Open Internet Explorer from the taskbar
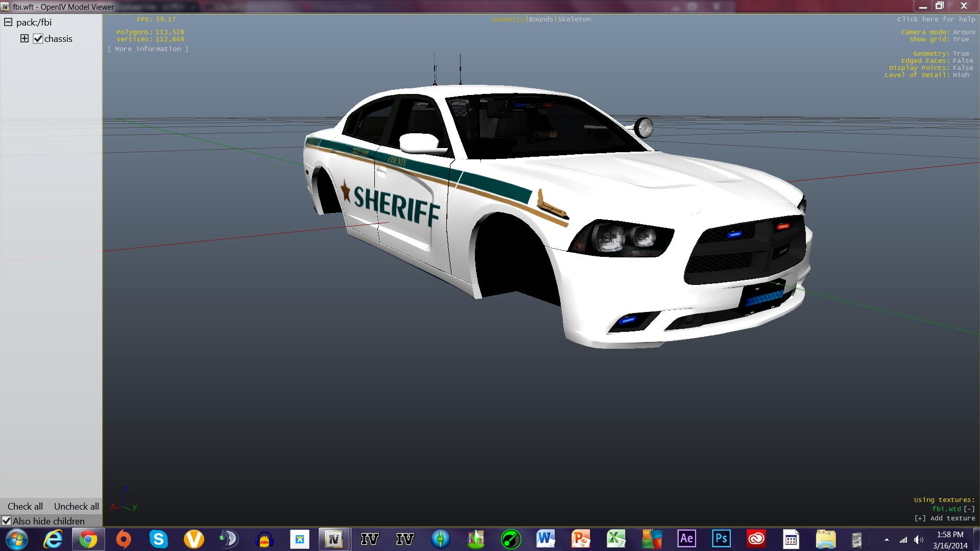 pos(53,539)
